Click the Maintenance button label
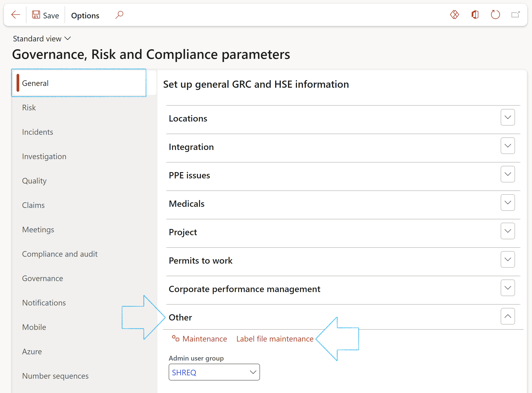 click(204, 339)
